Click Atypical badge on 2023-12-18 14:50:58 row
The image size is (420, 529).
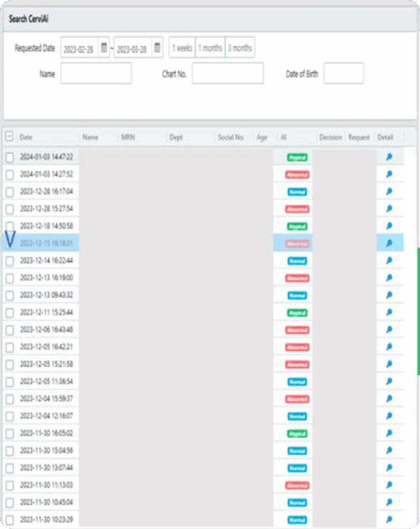point(297,226)
